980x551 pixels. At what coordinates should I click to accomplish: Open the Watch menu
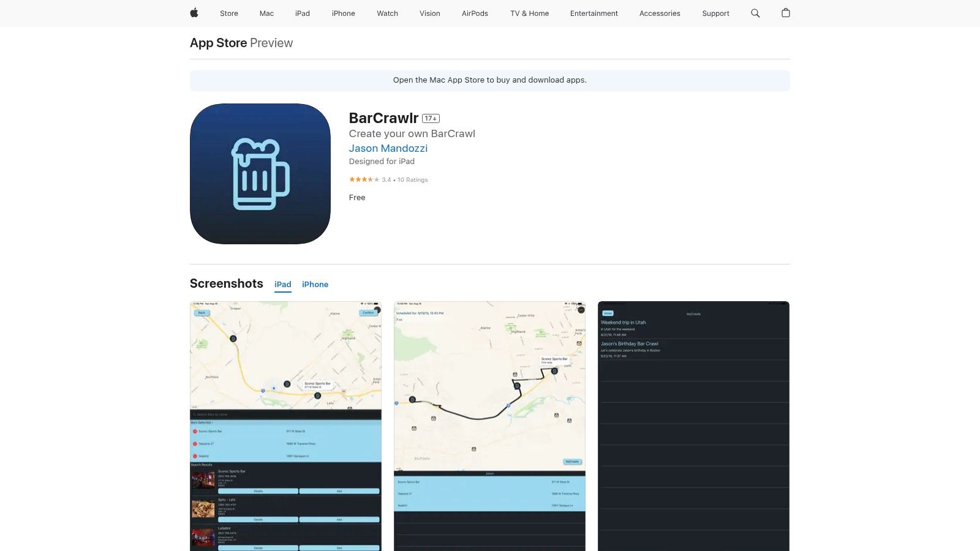(387, 13)
